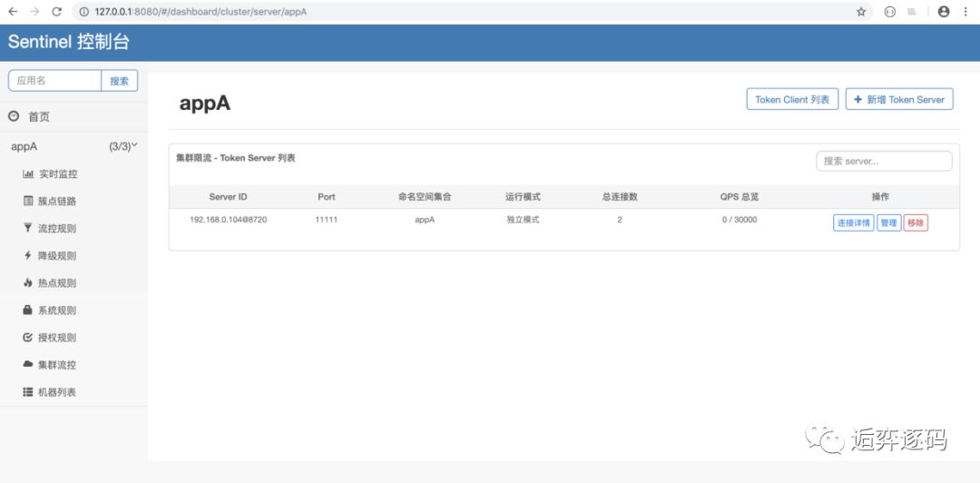The height and width of the screenshot is (483, 980).
Task: Click the Port column header
Action: (327, 196)
